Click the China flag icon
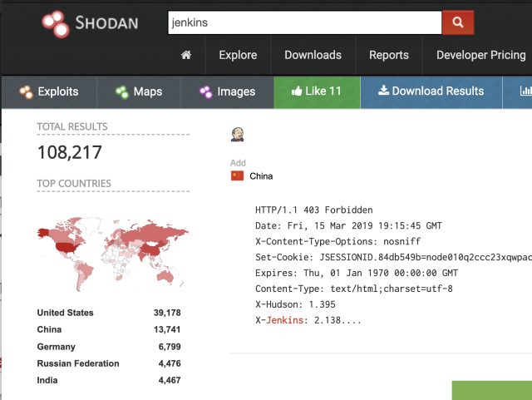 [237, 176]
